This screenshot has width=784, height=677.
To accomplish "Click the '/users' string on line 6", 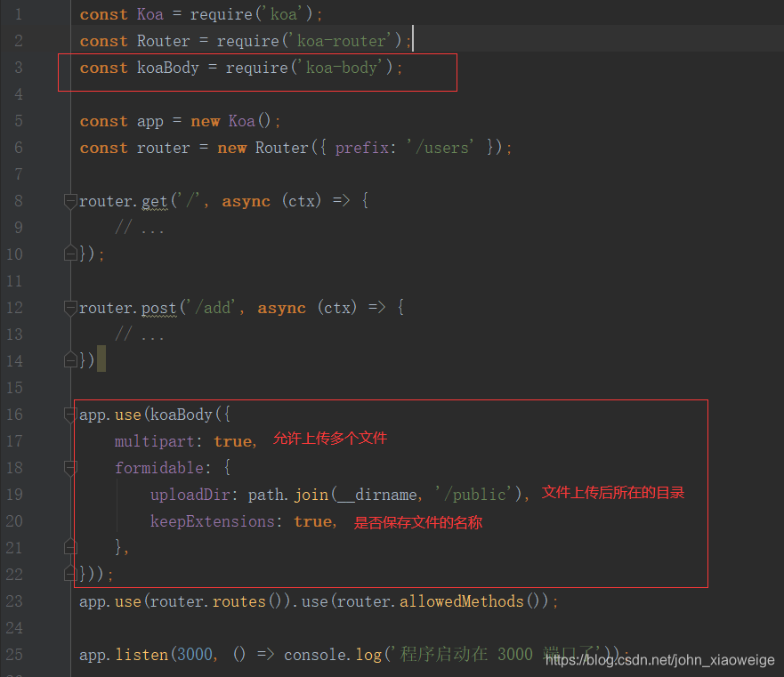I will pos(440,148).
